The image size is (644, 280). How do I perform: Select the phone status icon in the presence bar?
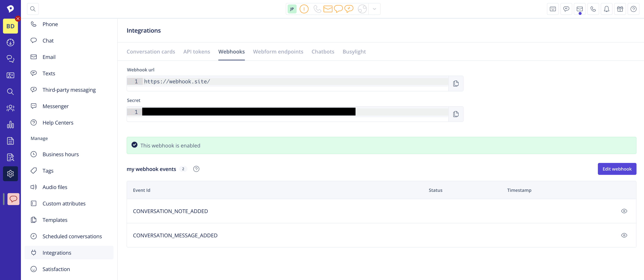[x=317, y=9]
